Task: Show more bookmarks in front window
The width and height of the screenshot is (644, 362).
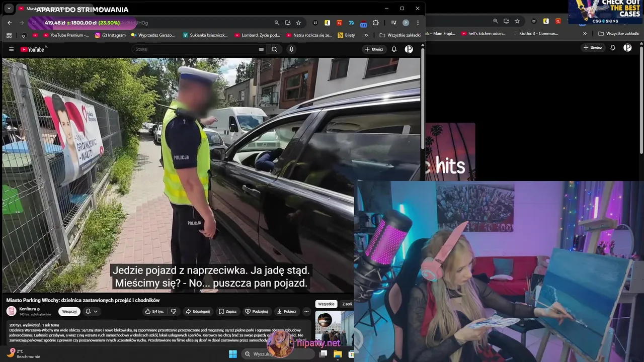Action: tap(366, 35)
